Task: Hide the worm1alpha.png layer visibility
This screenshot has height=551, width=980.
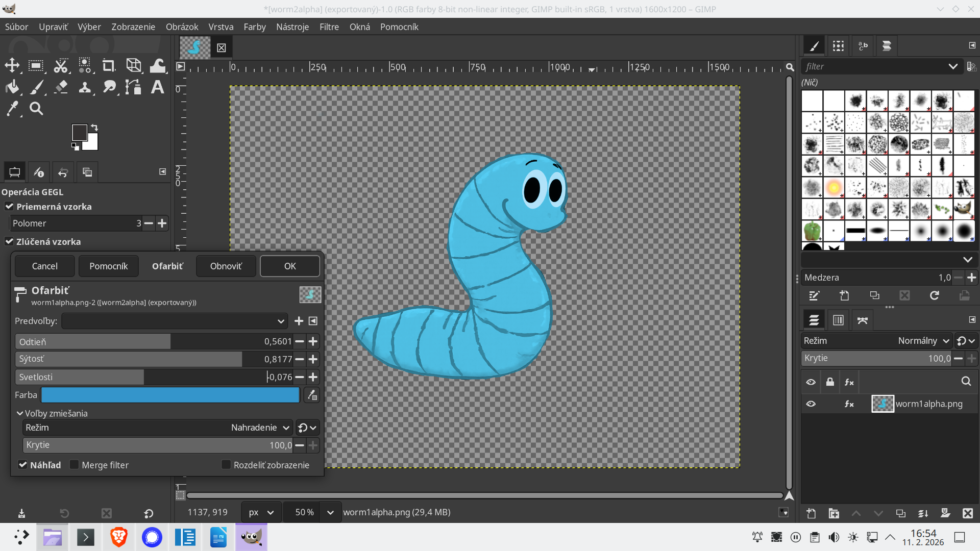Action: [812, 404]
